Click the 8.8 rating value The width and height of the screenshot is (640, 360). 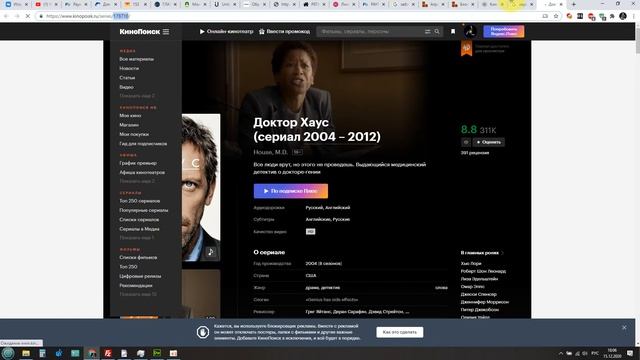(x=469, y=130)
